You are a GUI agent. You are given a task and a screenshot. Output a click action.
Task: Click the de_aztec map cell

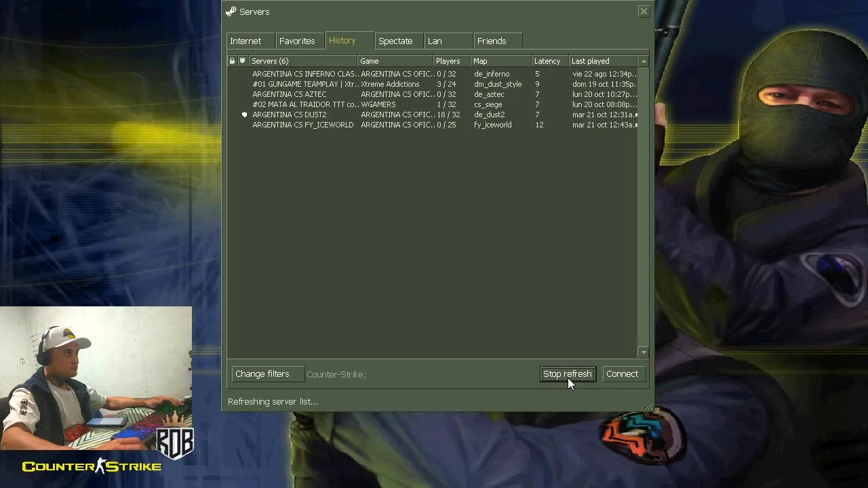(x=489, y=94)
